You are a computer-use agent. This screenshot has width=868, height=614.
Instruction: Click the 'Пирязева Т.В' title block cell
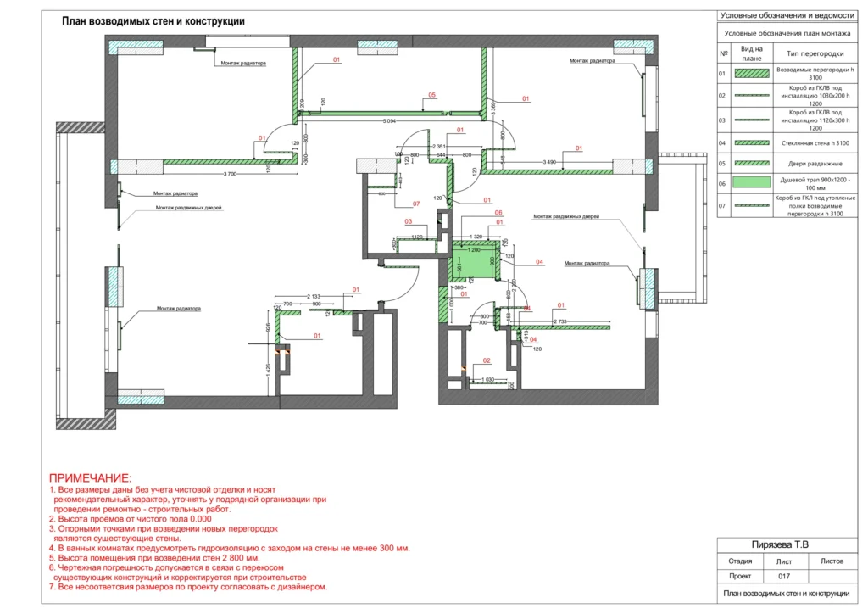(786, 545)
